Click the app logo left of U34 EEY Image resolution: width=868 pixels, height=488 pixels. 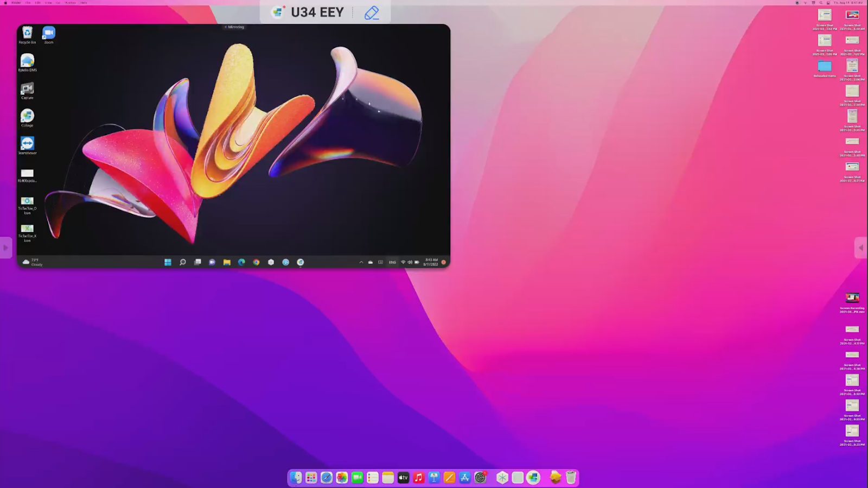(278, 12)
